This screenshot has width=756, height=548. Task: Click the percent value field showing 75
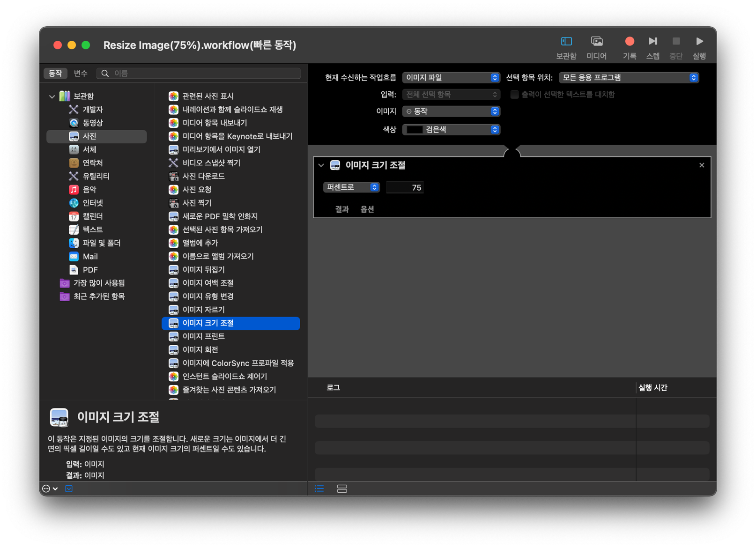pyautogui.click(x=405, y=187)
